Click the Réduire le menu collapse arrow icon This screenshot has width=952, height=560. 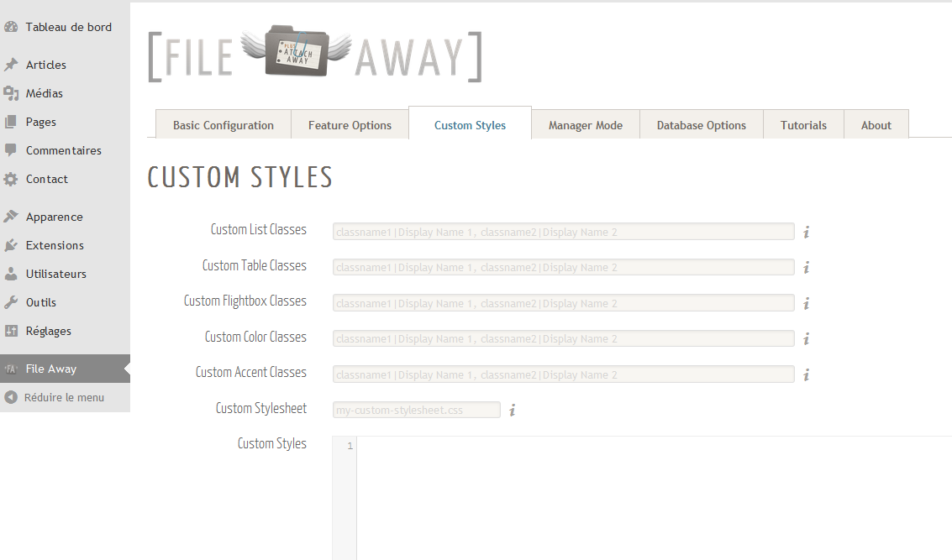11,397
